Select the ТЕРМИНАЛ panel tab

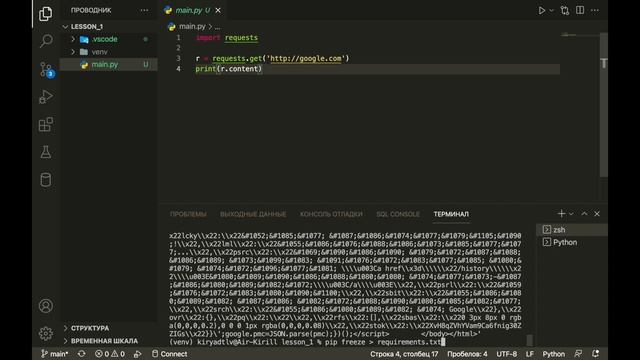(x=451, y=214)
